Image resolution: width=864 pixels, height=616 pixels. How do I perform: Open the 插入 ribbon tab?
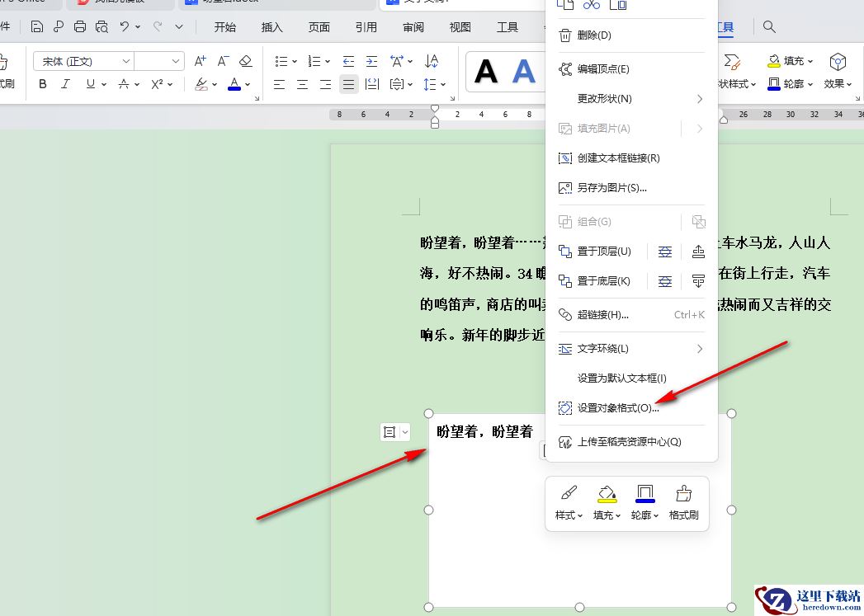(x=271, y=27)
